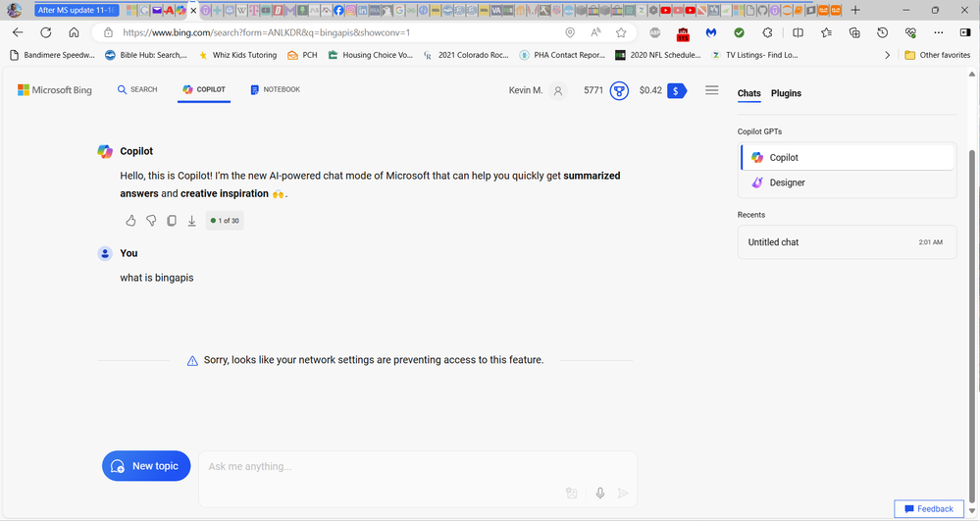Switch to the SEARCH tab
This screenshot has width=980, height=521.
click(x=137, y=89)
